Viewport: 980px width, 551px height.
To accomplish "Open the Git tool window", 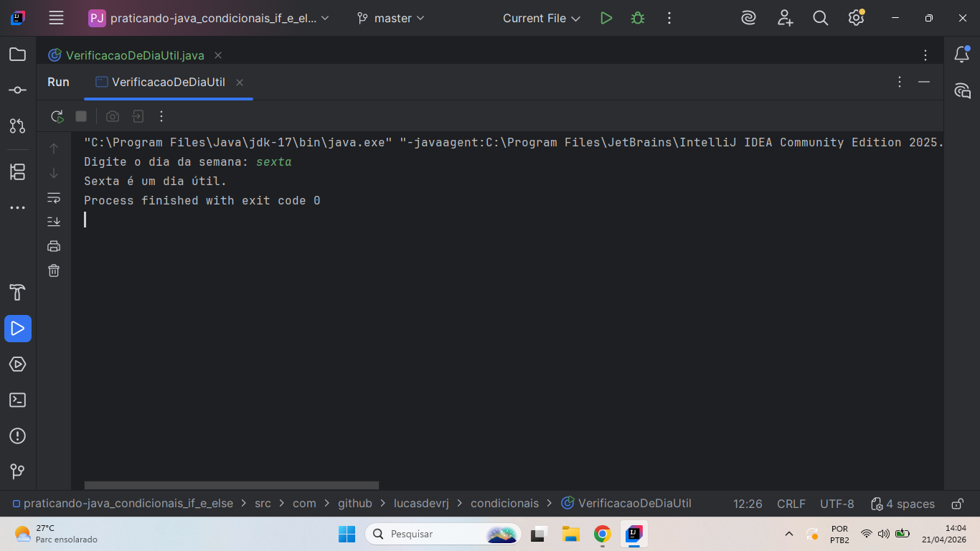I will 18,471.
